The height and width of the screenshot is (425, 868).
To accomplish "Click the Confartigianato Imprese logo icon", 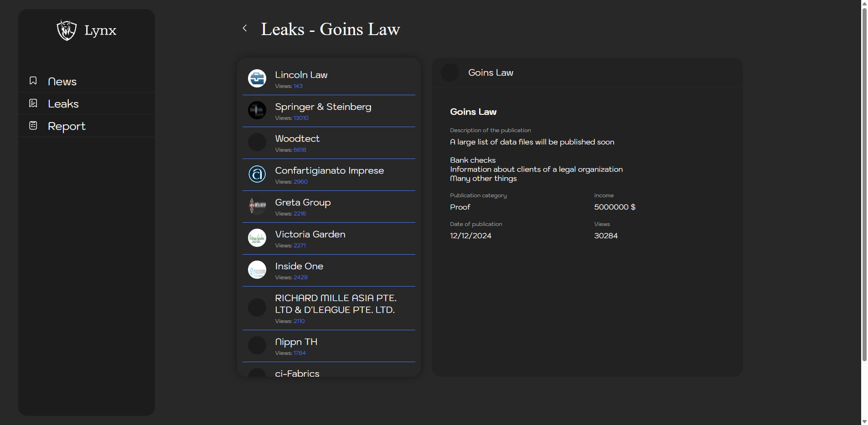I will point(257,174).
